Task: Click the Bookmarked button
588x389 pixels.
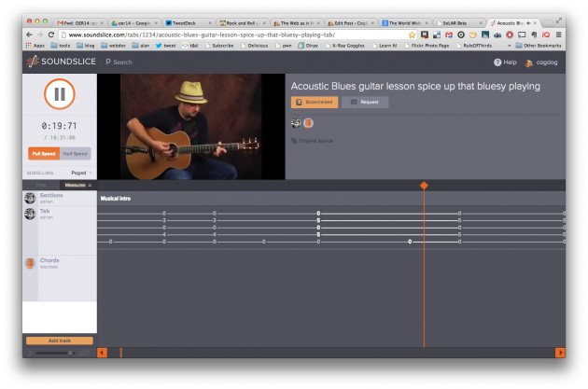Action: pyautogui.click(x=315, y=102)
